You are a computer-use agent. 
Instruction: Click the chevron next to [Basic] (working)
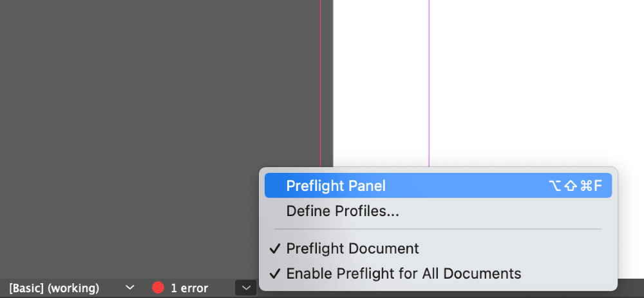pos(130,287)
